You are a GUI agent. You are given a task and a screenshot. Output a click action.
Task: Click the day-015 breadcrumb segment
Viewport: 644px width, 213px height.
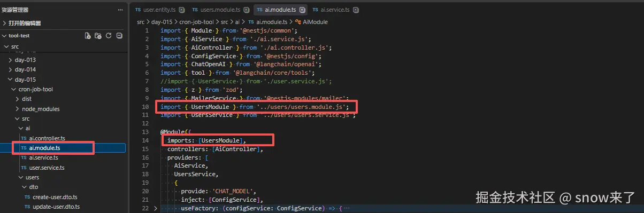click(x=162, y=22)
